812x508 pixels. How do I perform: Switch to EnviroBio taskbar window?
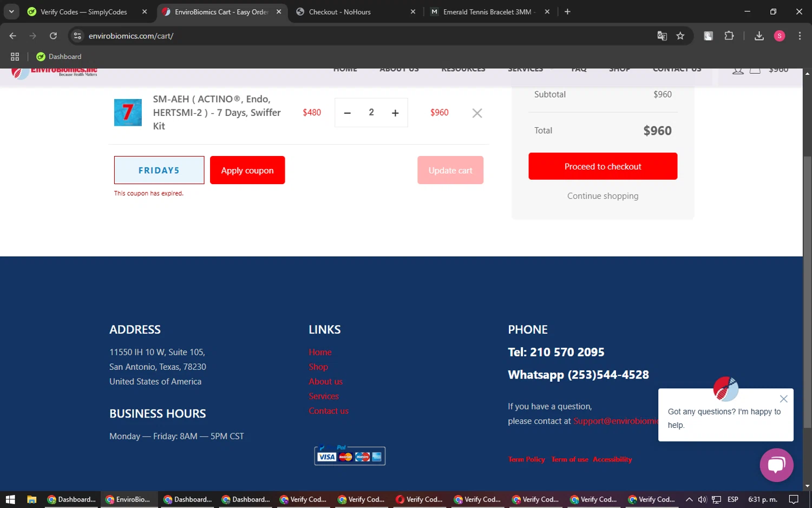point(128,499)
